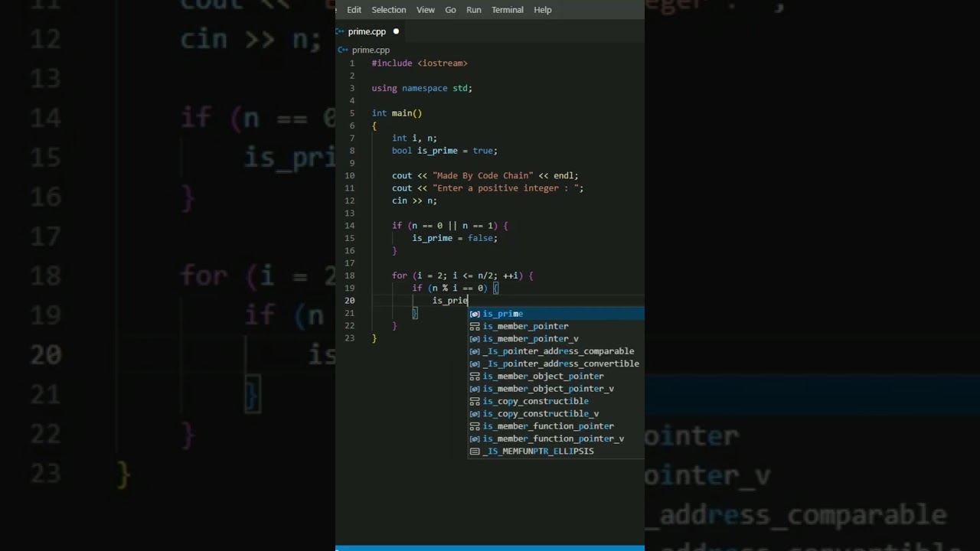The height and width of the screenshot is (551, 980).
Task: Choose _Is_pointer_address_convertible suggestion
Action: (556, 364)
